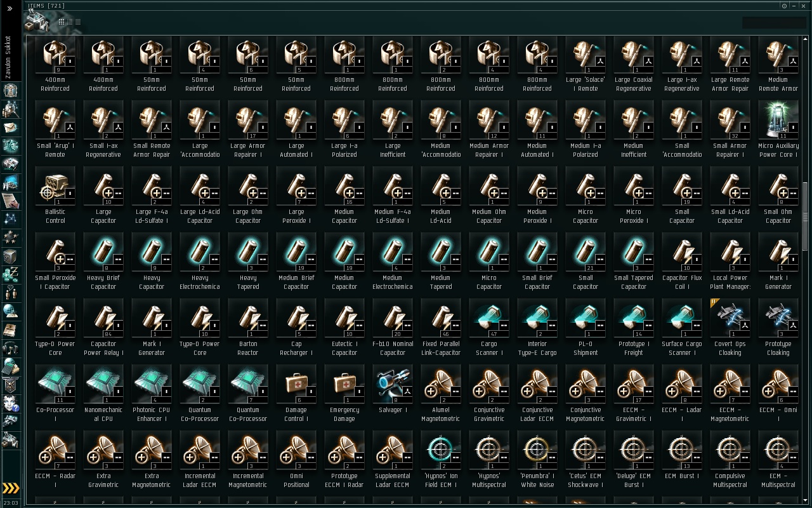Select the Barton Reactor item
The height and width of the screenshot is (508, 812).
[248, 328]
